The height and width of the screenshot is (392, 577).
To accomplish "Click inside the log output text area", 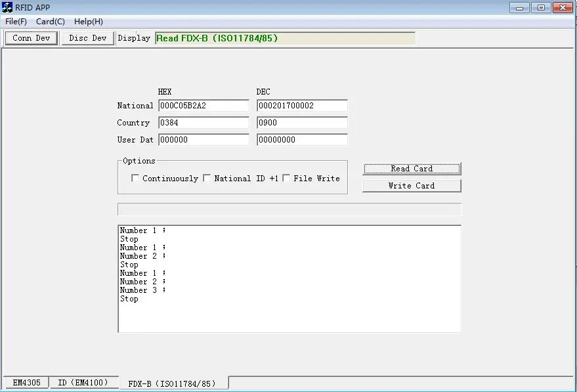I will coord(289,278).
